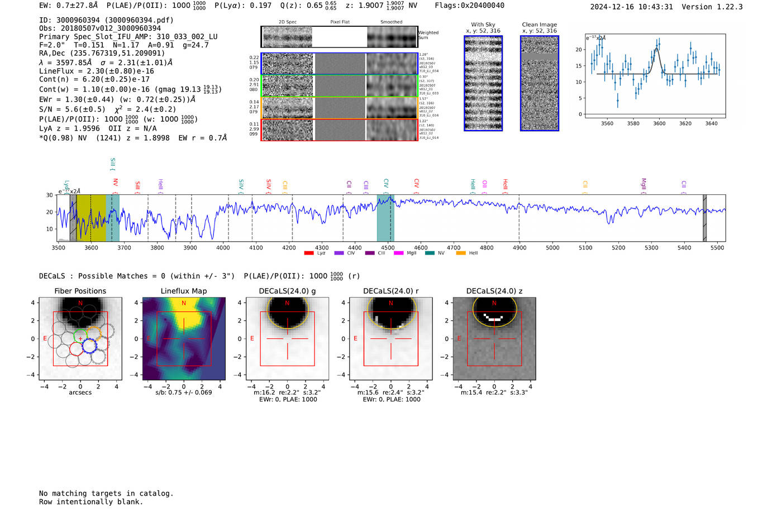Viewport: 782px width, 532px height.
Task: Click the Smoothed column header
Action: point(391,22)
